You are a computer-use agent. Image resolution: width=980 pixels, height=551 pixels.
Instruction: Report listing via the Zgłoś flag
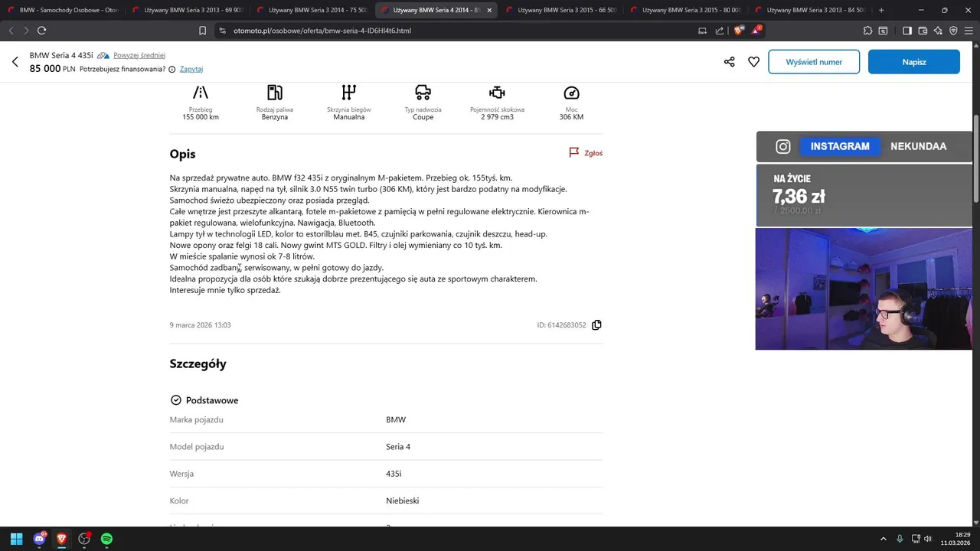pos(586,153)
